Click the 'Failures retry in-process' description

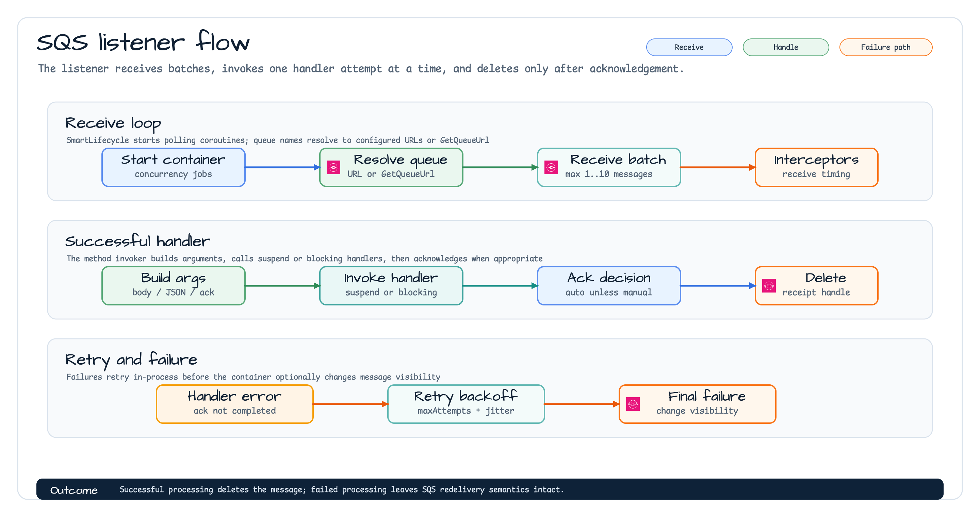click(253, 377)
